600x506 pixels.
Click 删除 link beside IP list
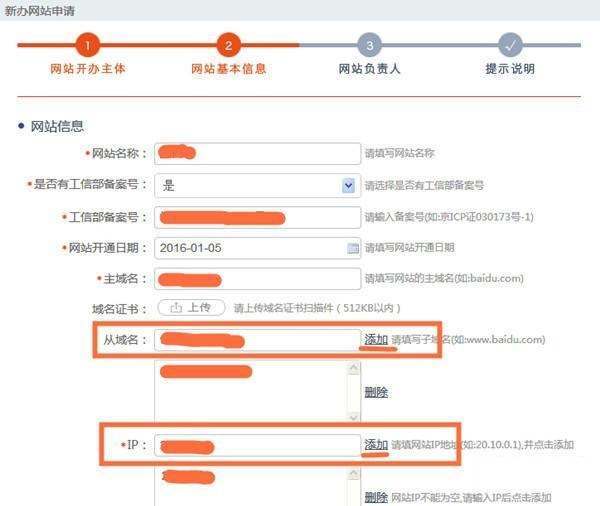pos(376,498)
